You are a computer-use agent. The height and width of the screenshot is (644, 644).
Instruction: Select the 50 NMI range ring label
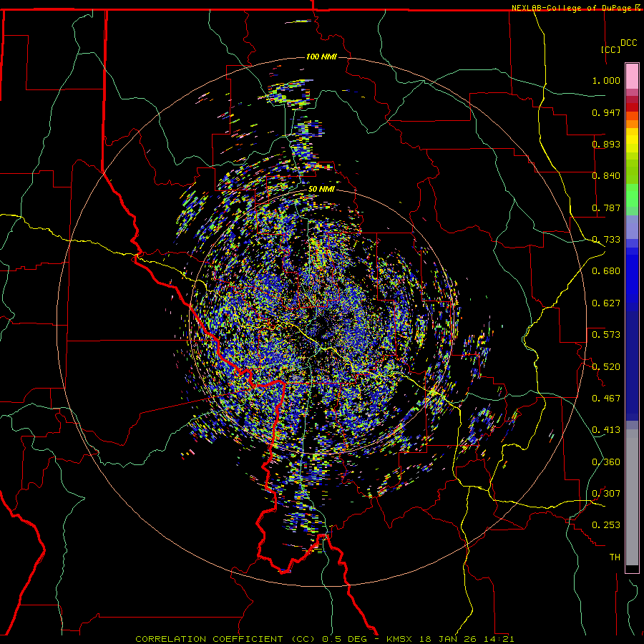coord(321,189)
